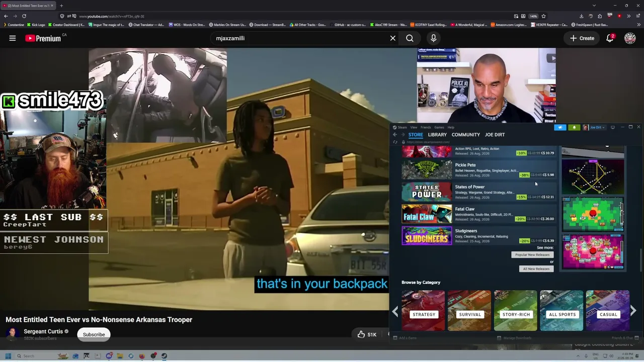Go back in the browser
Screen dimensions: 644x362
(x=6, y=16)
